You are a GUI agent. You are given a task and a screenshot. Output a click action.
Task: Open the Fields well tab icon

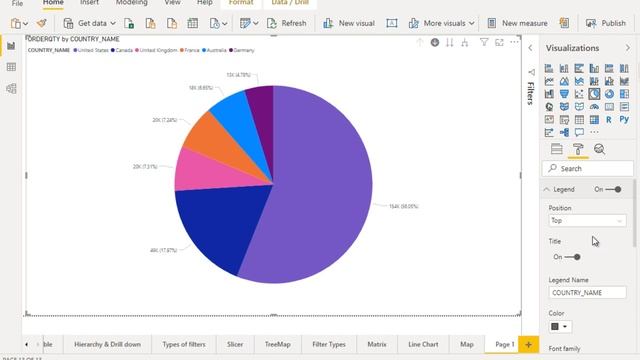[x=556, y=149]
